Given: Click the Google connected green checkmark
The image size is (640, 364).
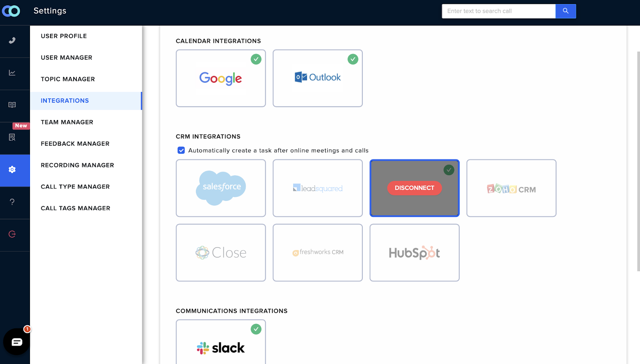Looking at the screenshot, I should click(x=256, y=59).
